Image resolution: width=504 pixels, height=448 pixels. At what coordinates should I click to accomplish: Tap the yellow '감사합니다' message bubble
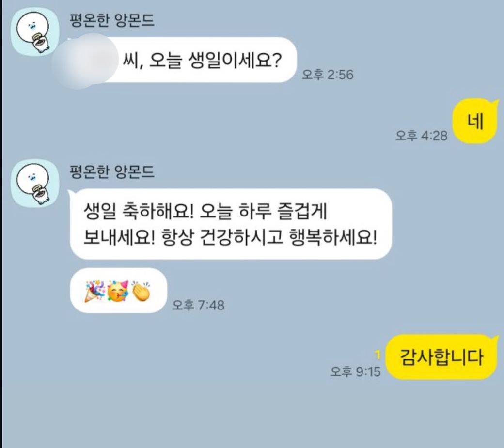[441, 357]
